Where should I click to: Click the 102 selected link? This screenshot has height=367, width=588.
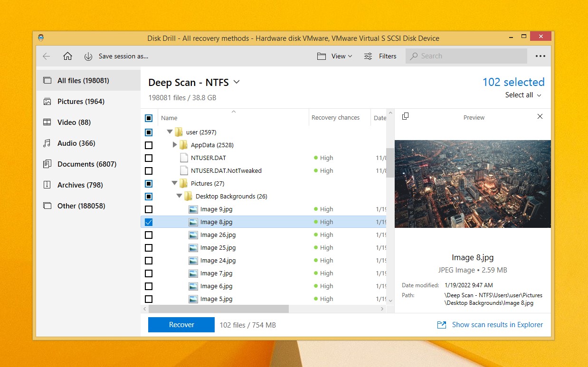coord(513,82)
